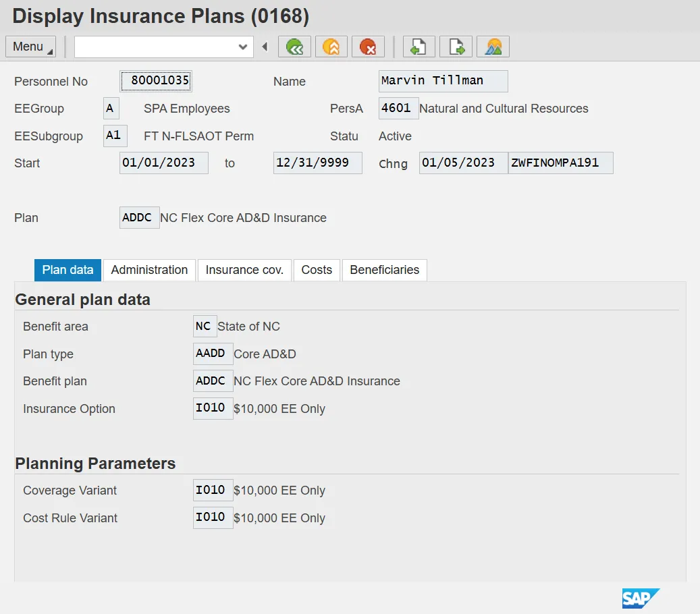Viewport: 700px width, 614px height.
Task: Switch to the Administration tab
Action: pyautogui.click(x=150, y=270)
